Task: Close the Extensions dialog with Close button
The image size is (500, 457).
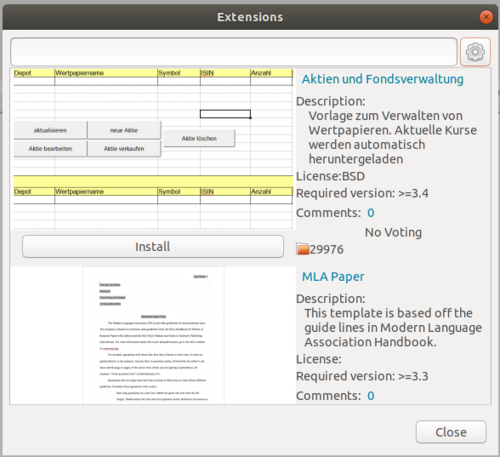Action: coord(451,432)
